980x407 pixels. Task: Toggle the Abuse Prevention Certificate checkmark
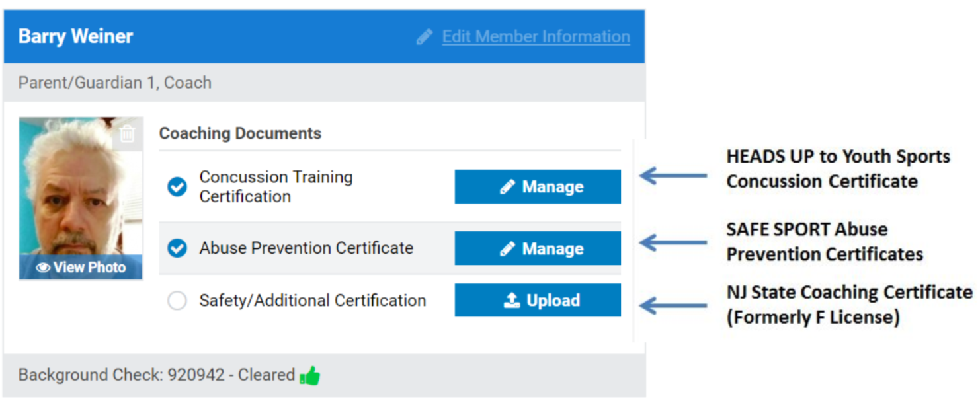point(177,248)
